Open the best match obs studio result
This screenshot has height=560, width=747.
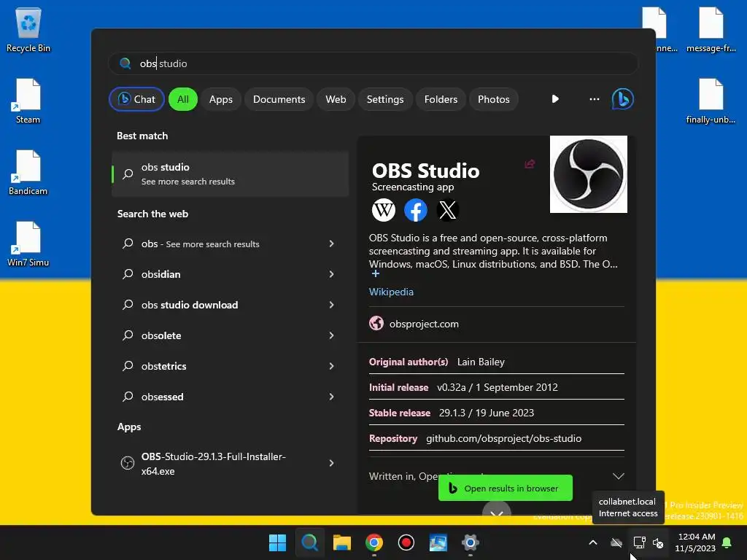point(230,174)
